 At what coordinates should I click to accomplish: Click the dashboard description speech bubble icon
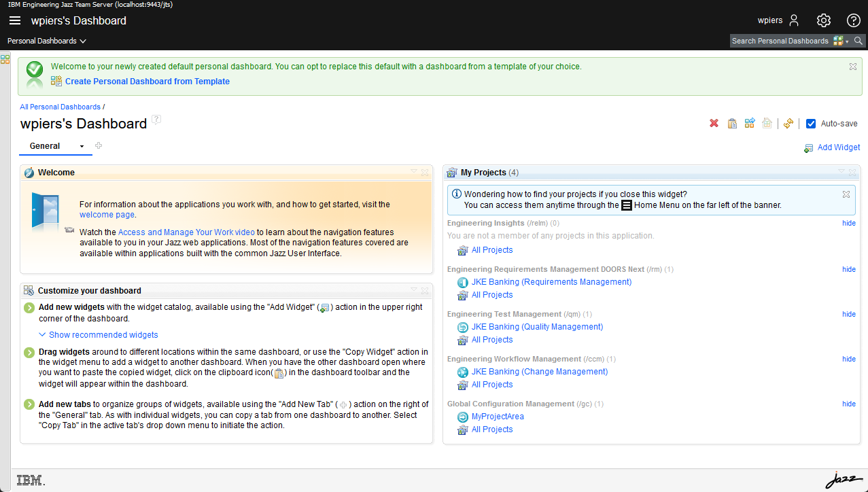coord(156,120)
